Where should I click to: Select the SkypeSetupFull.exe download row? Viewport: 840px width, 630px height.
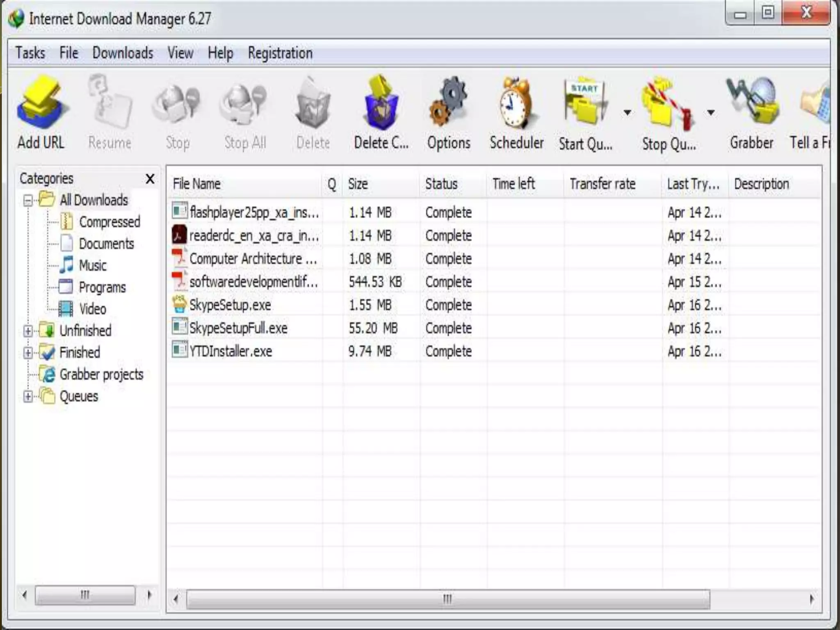click(238, 328)
